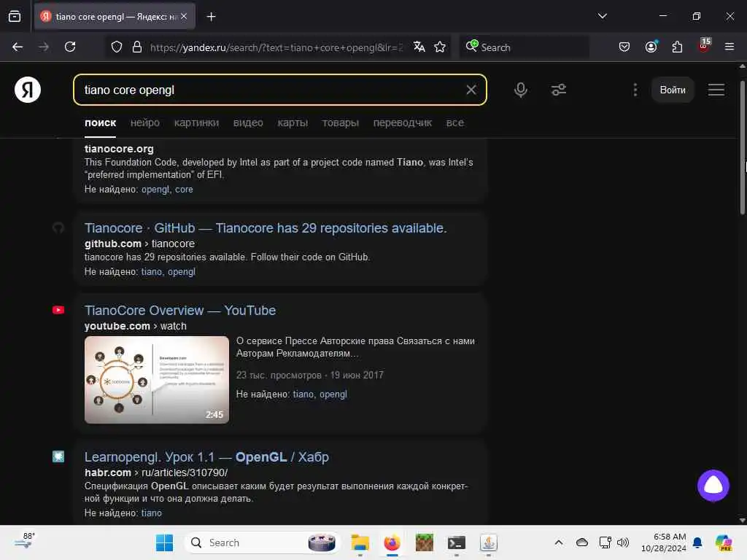This screenshot has width=747, height=560.
Task: Open the weather widget showing 88°
Action: point(25,542)
